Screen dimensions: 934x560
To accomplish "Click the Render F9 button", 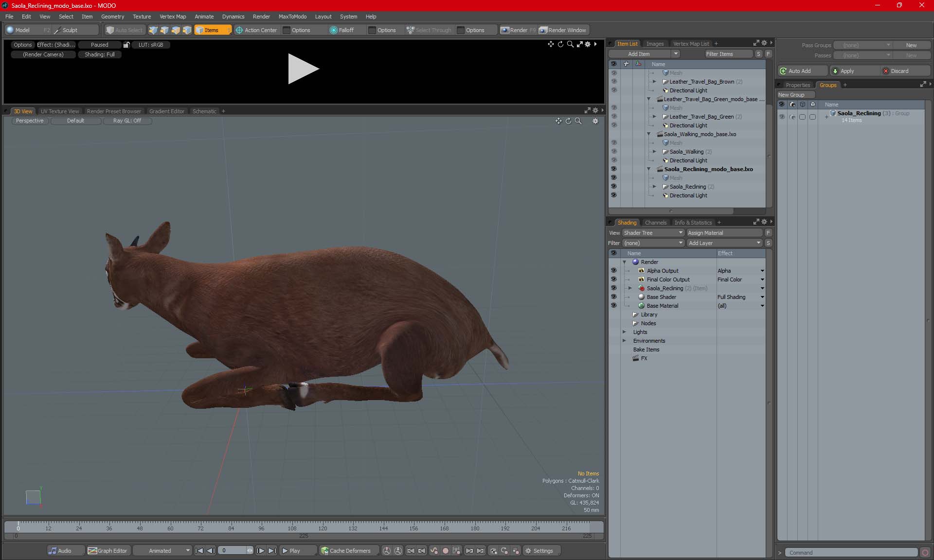I will pyautogui.click(x=518, y=30).
